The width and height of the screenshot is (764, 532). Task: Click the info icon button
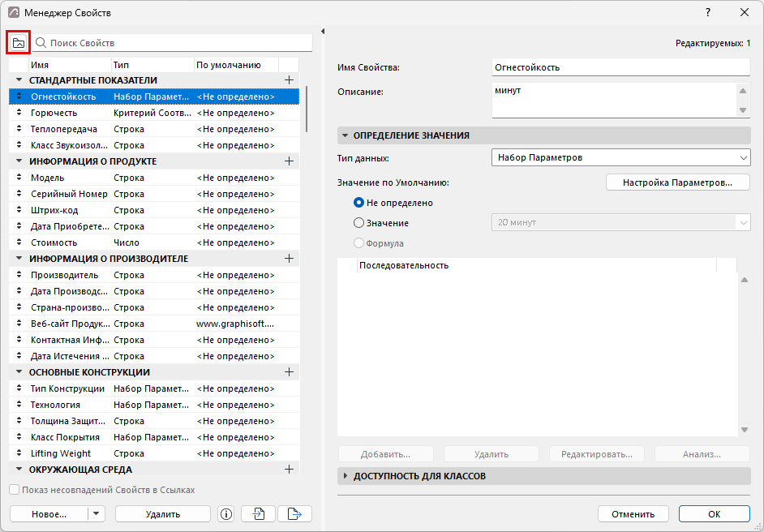coord(226,514)
